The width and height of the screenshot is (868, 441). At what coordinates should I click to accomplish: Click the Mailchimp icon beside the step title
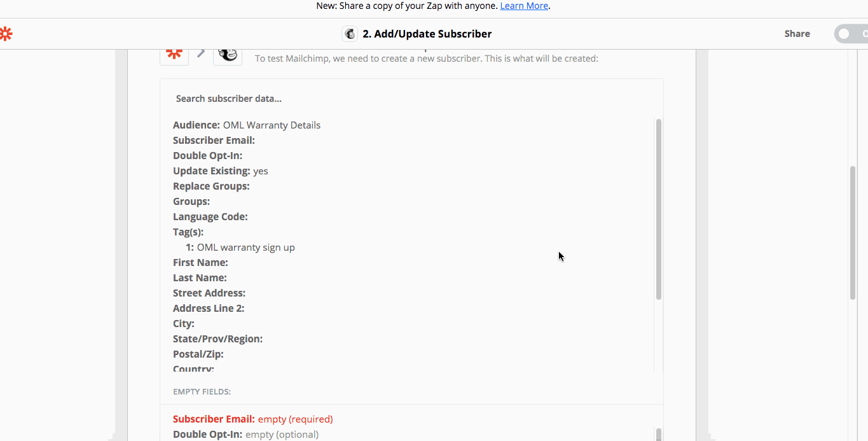click(x=350, y=34)
